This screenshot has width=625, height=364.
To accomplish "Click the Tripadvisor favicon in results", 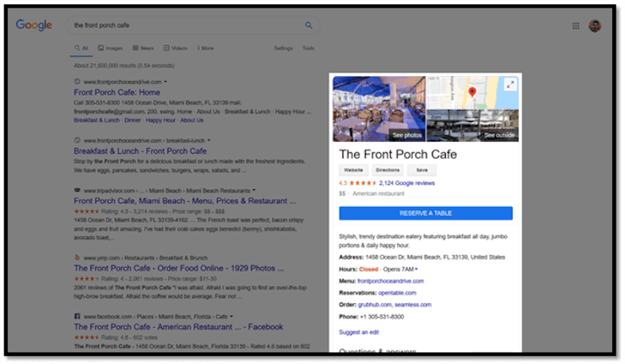I will (x=77, y=190).
